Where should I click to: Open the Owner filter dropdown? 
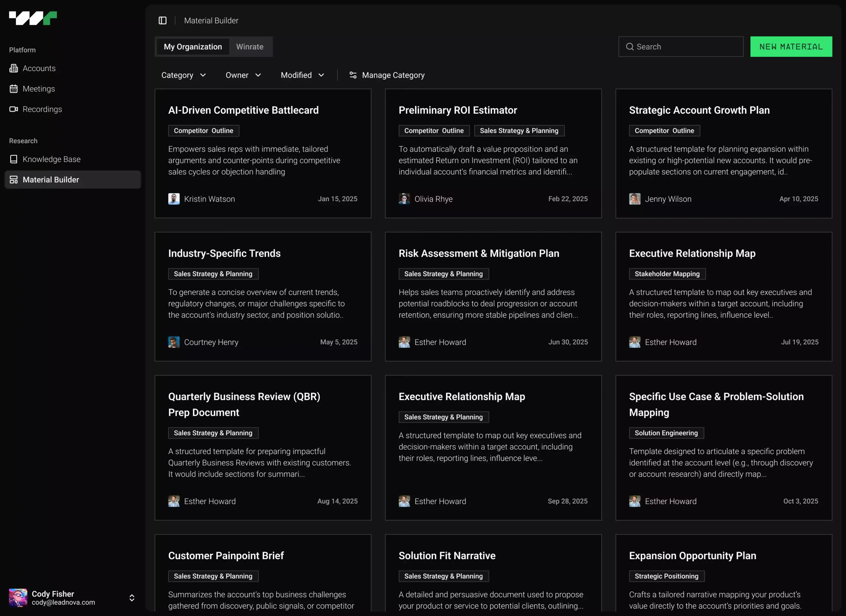point(243,75)
